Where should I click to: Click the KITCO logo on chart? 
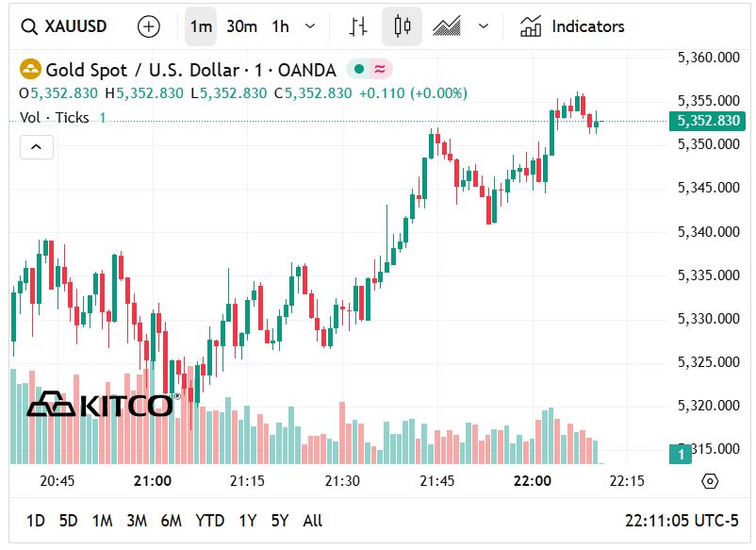click(100, 405)
